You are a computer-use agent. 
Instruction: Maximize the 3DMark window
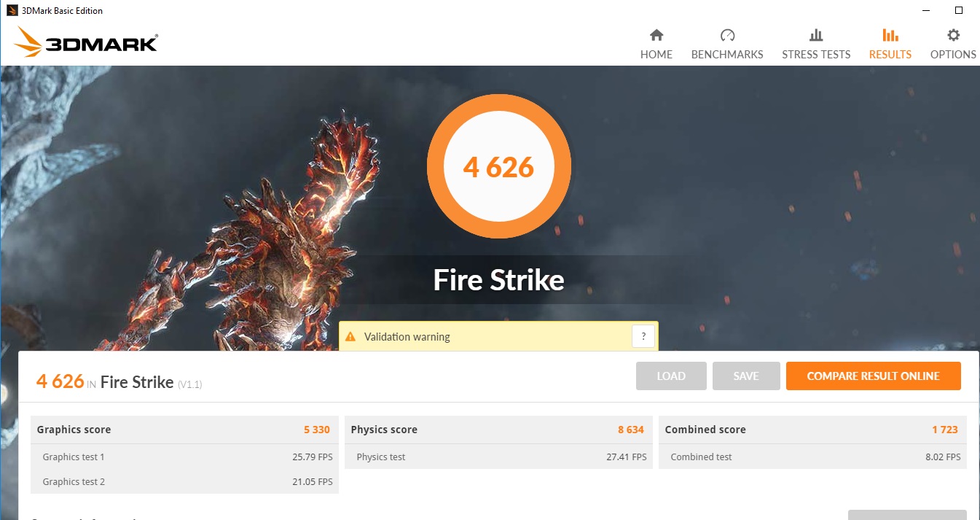pos(959,10)
